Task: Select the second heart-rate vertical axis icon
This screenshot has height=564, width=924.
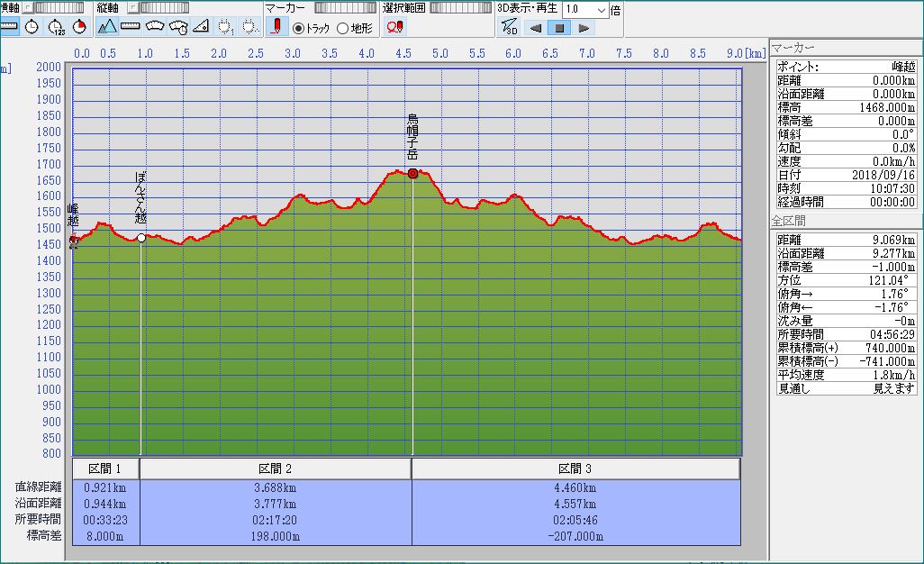Action: click(x=249, y=26)
